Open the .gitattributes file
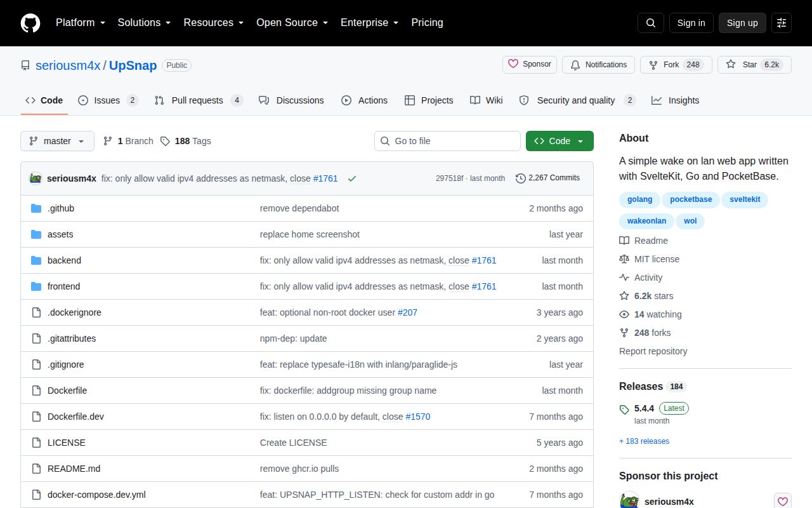The image size is (812, 508). click(72, 338)
